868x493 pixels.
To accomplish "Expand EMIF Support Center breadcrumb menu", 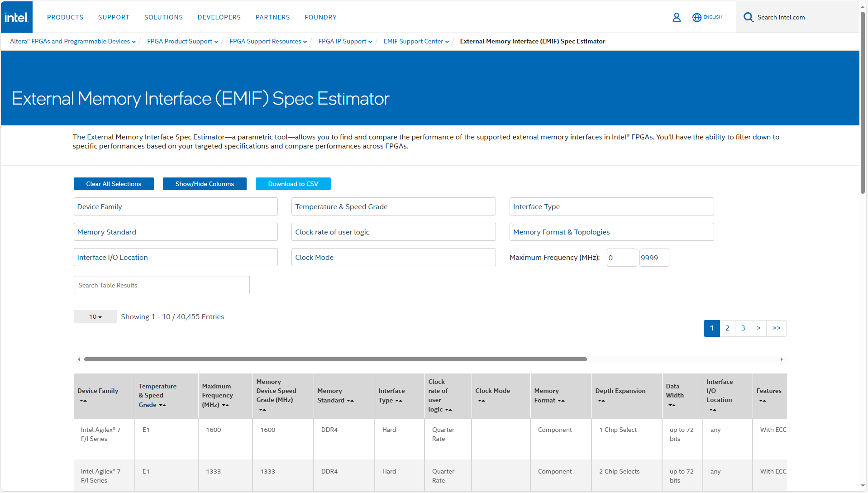I will 447,42.
